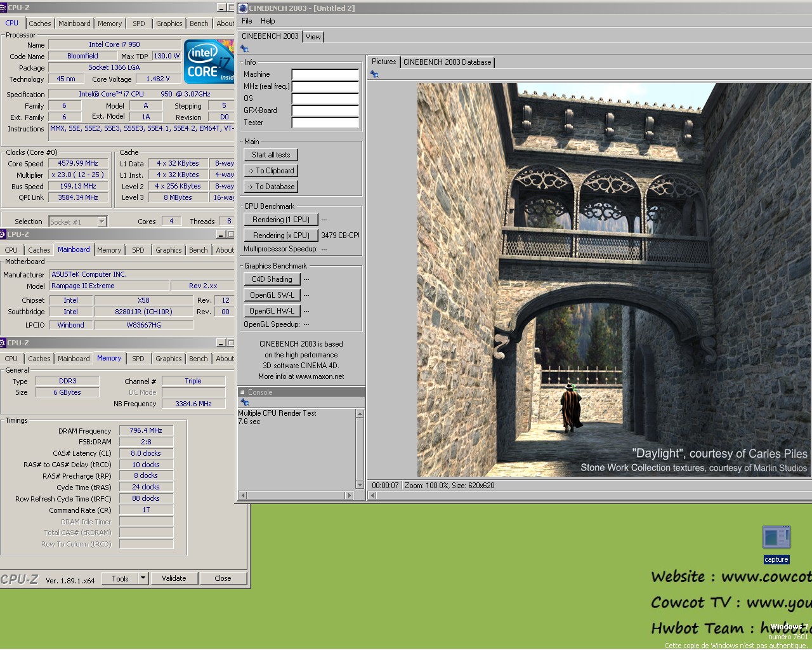Click the Winbond LPCIO field
This screenshot has height=650, width=812.
pos(71,325)
